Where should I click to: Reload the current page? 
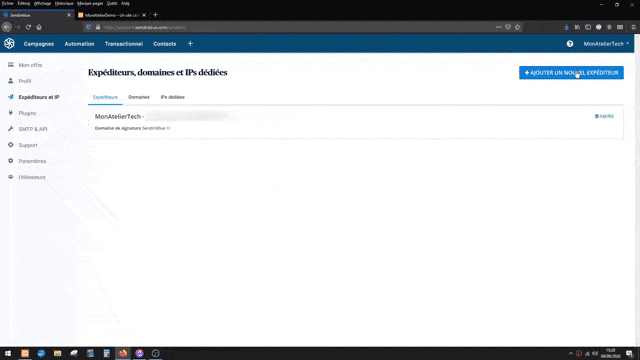pyautogui.click(x=28, y=27)
